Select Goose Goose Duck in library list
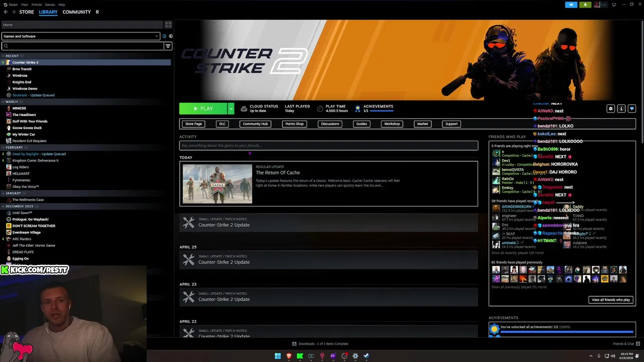644x362 pixels. point(27,128)
